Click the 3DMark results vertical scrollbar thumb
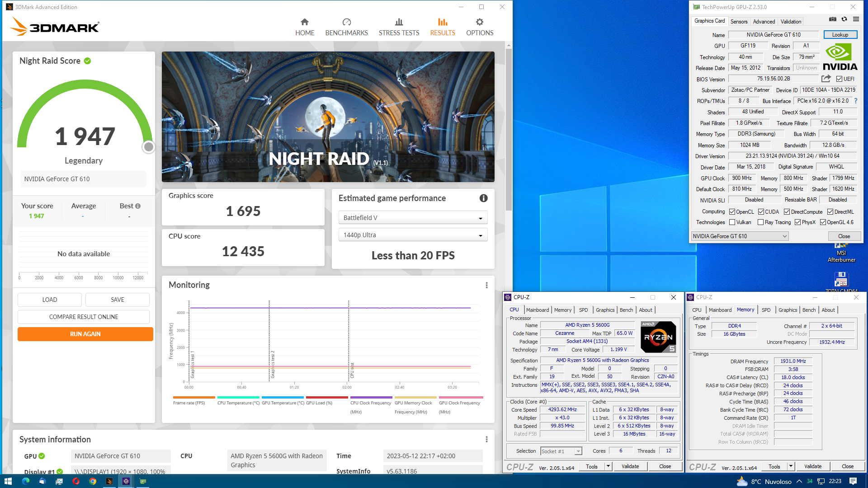 [509, 130]
